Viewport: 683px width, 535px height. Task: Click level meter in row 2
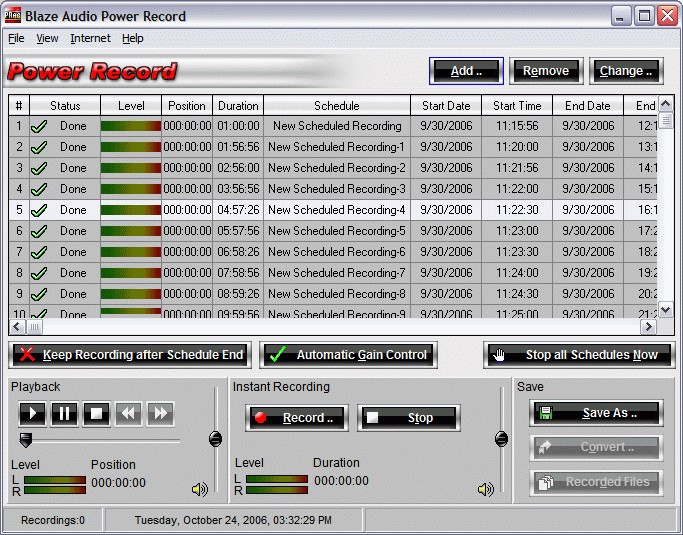click(x=131, y=147)
